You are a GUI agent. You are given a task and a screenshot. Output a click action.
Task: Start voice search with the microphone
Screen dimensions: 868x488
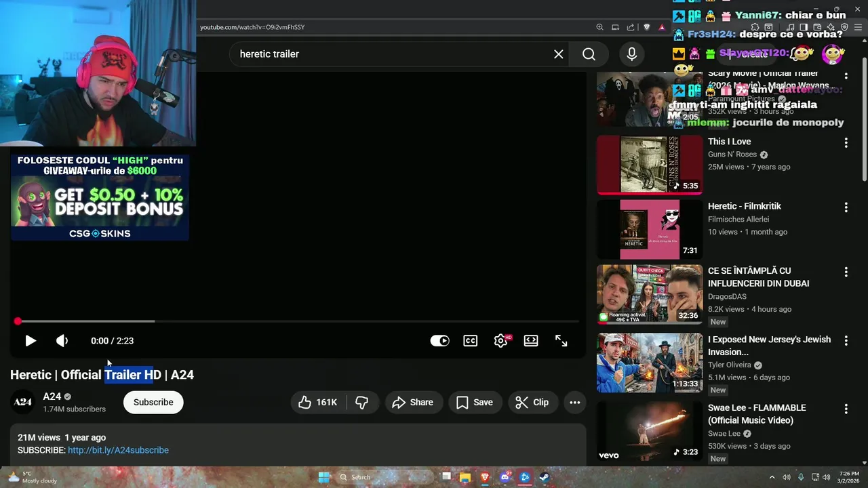[631, 54]
